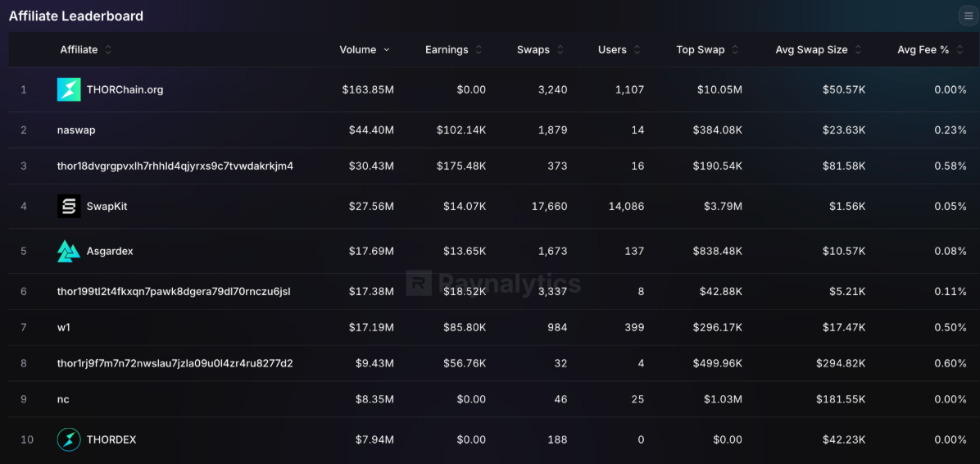Click the 3,337 swaps cell
The height and width of the screenshot is (464, 980).
point(552,291)
